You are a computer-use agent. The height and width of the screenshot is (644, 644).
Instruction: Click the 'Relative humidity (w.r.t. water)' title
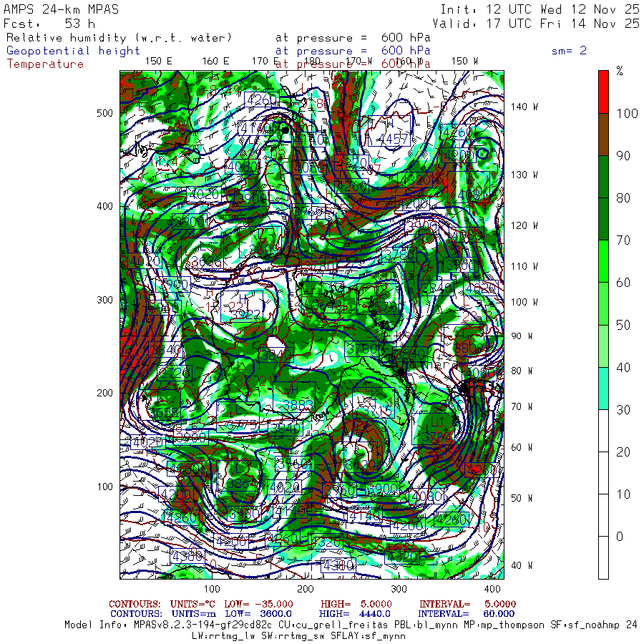coord(119,38)
